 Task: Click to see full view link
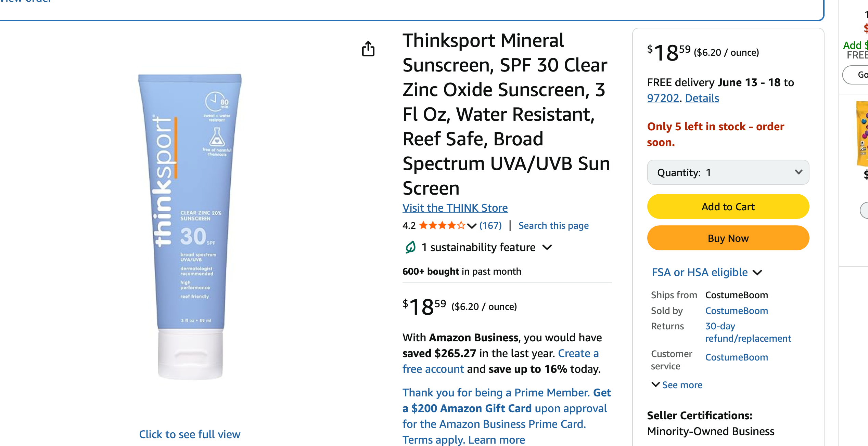(190, 434)
